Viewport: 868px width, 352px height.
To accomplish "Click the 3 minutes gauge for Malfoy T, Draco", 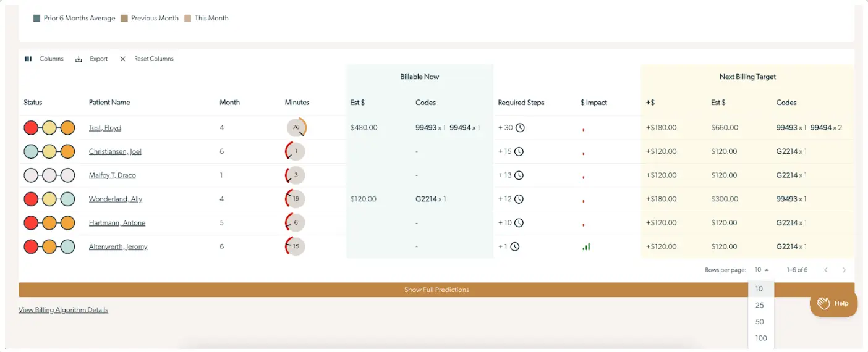I will [295, 175].
